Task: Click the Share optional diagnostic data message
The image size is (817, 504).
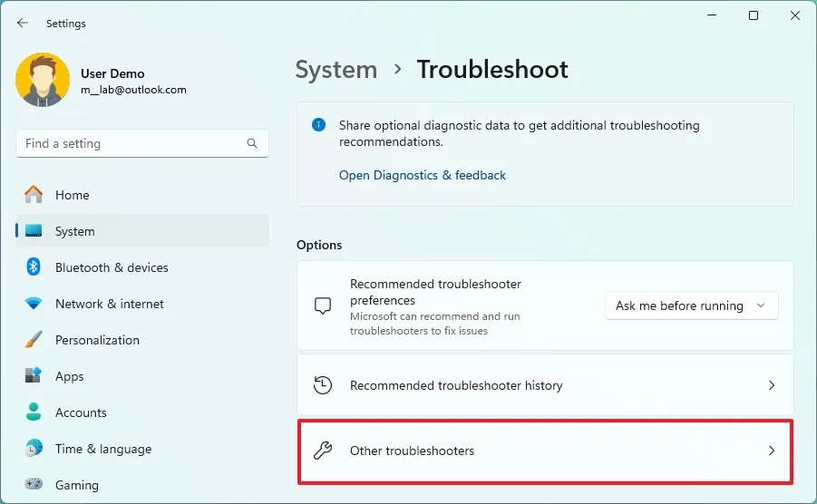Action: [x=519, y=133]
